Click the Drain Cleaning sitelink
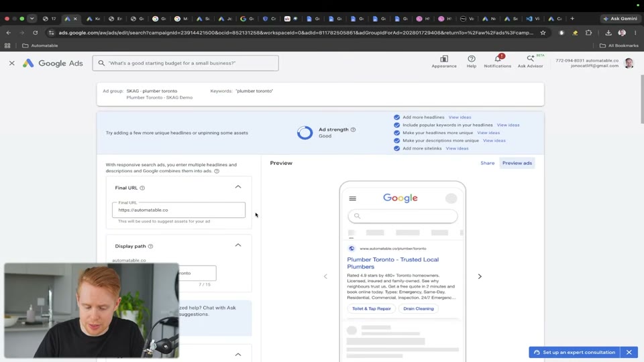Viewport: 644px width, 362px height. tap(418, 308)
